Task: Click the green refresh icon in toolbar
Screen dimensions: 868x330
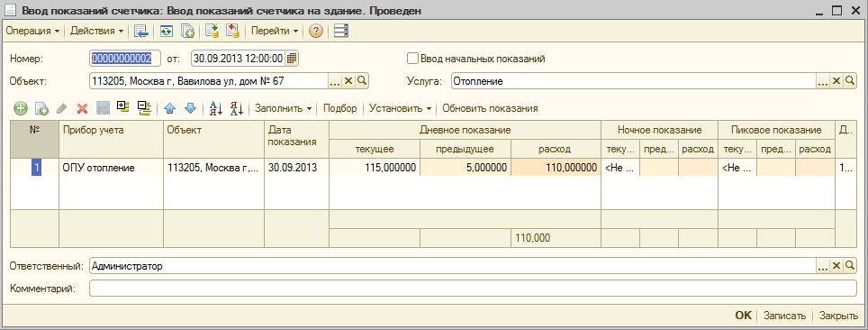Action: click(166, 31)
